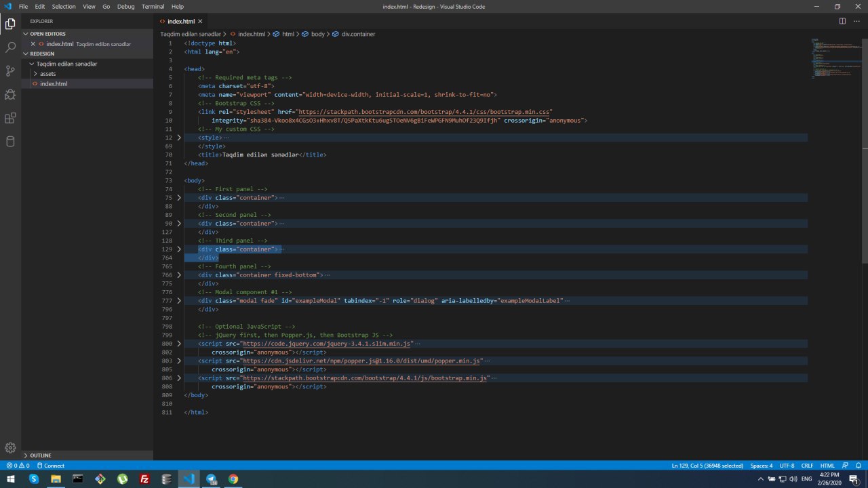Expand the fixed-bottom container on line 766
The image size is (868, 488).
pyautogui.click(x=179, y=274)
